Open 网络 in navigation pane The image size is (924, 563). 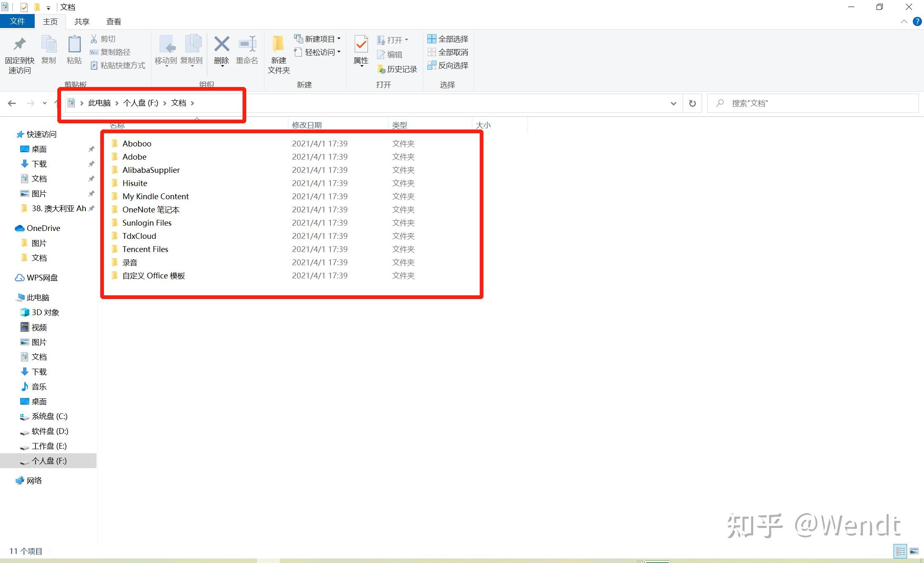click(x=34, y=481)
